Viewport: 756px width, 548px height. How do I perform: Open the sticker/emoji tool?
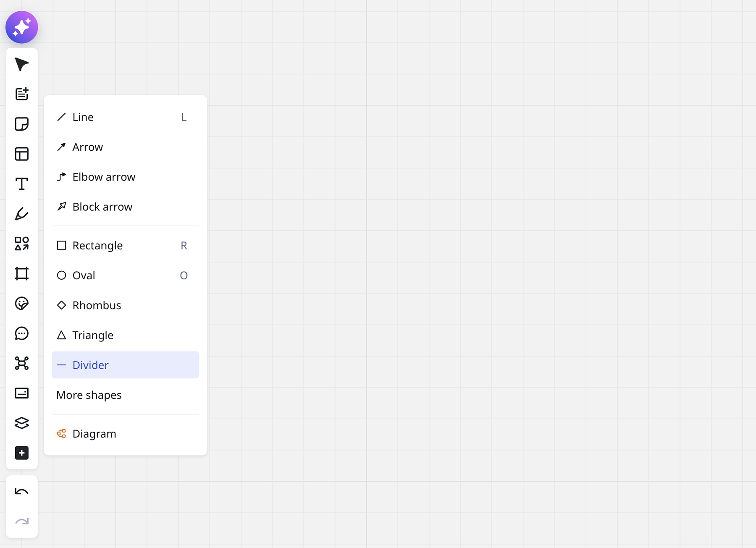pyautogui.click(x=21, y=304)
